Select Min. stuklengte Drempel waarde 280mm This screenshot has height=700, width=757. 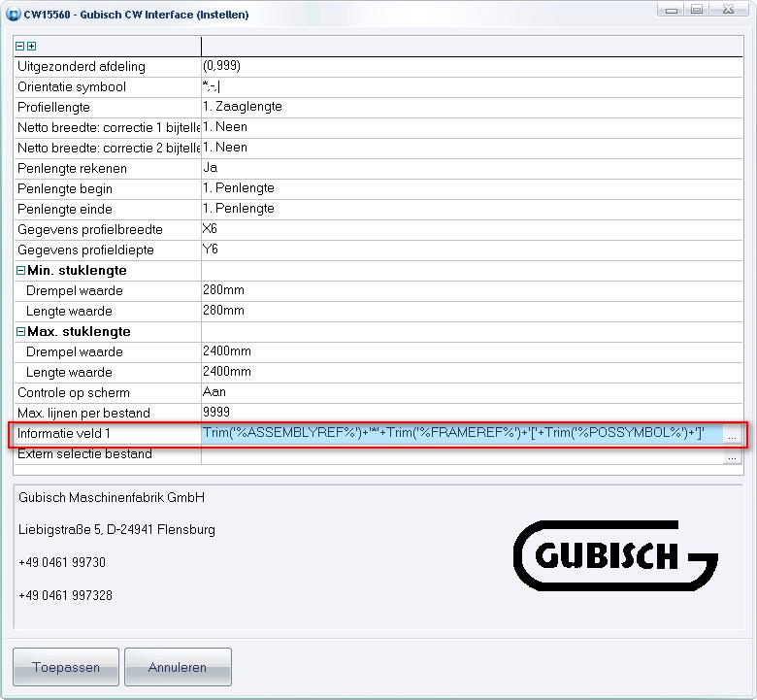point(472,291)
